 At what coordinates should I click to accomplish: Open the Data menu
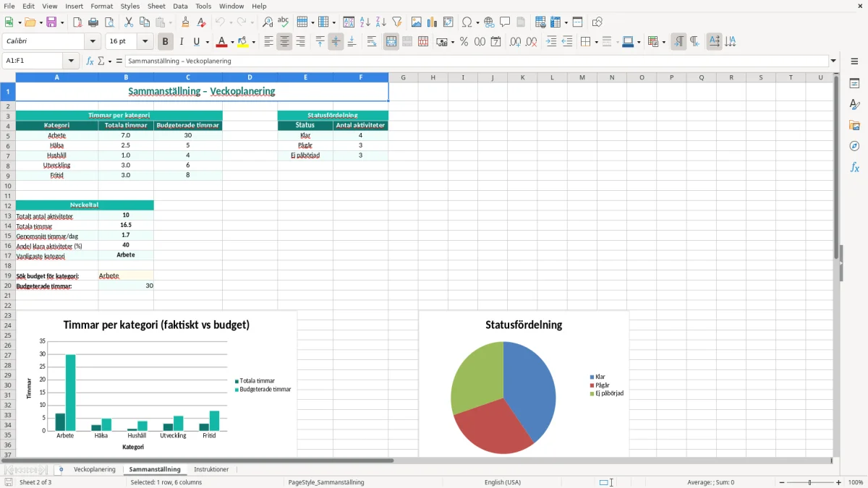[x=180, y=6]
